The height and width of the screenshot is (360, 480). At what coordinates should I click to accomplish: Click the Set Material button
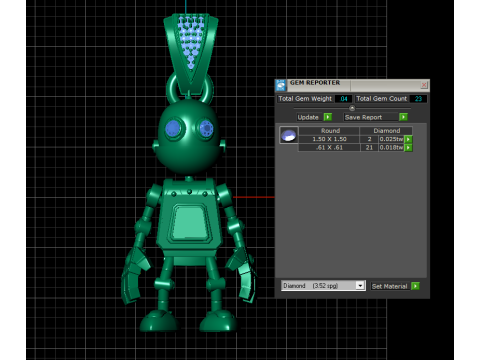pyautogui.click(x=390, y=286)
